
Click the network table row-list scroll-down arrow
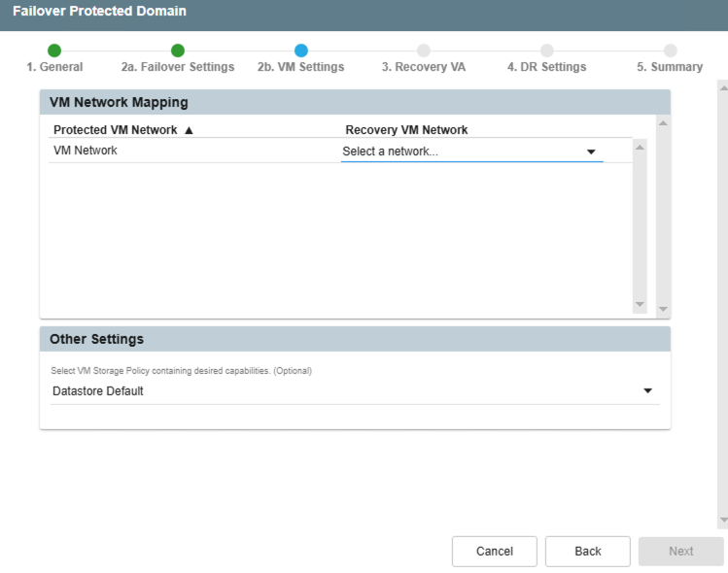(640, 305)
